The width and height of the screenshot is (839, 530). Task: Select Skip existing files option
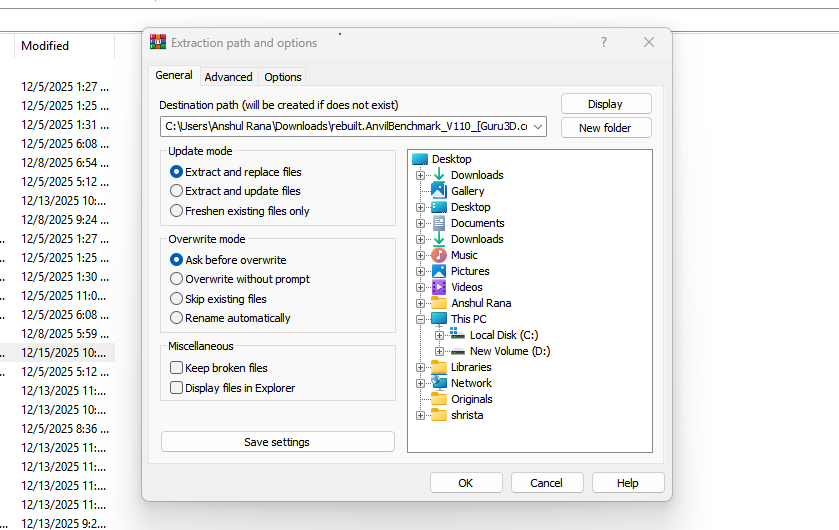(x=176, y=298)
